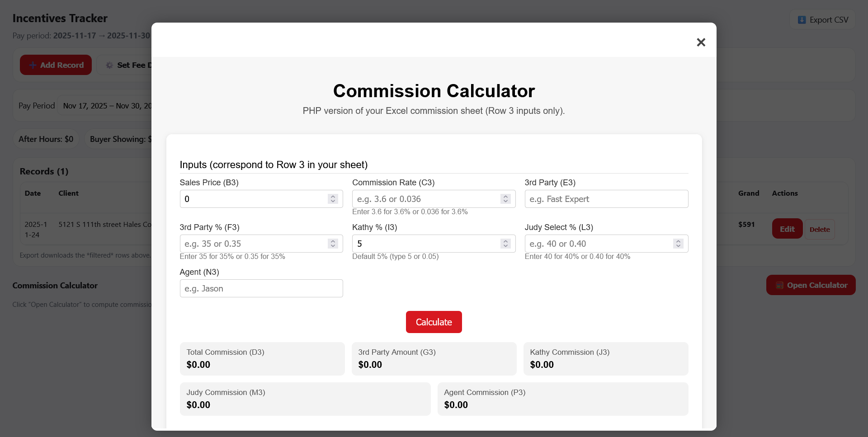Screen dimensions: 868x437
Task: Click the Judy Select % stepper arrows
Action: click(x=678, y=244)
